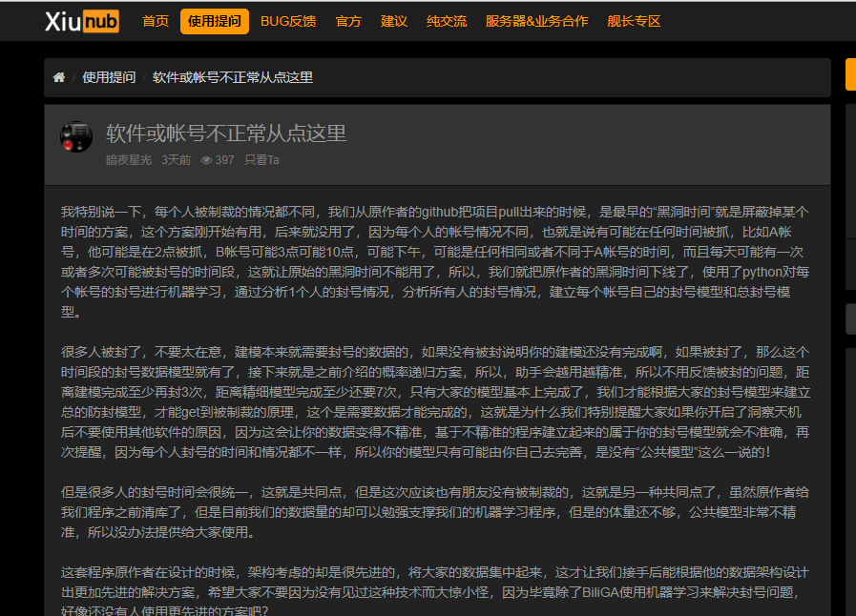Click the thread title in the breadcrumb bar

233,77
